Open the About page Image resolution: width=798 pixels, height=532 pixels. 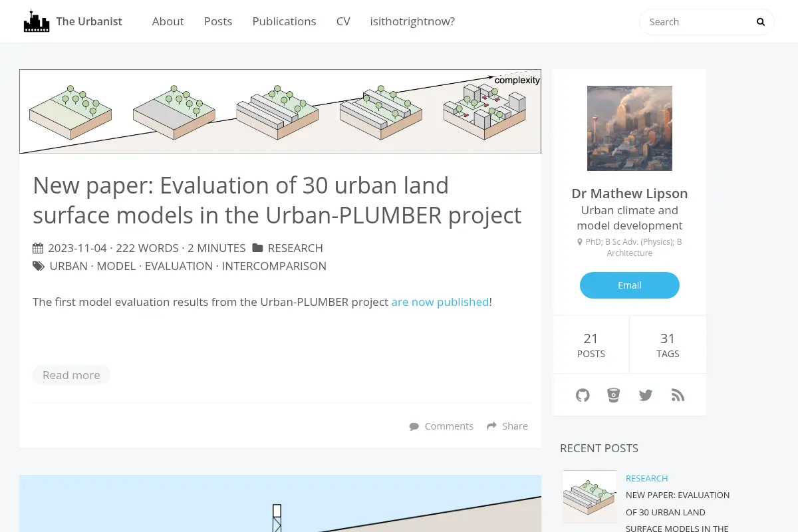tap(168, 21)
